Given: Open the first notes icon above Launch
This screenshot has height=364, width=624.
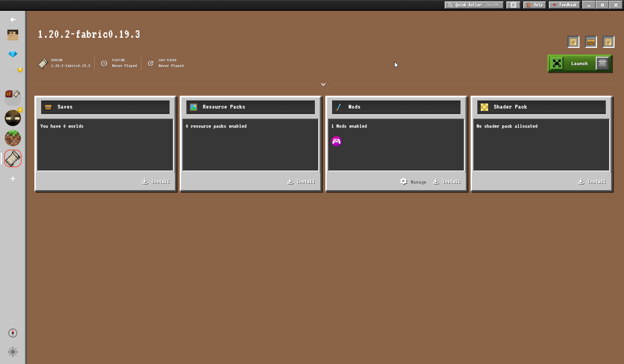Looking at the screenshot, I should pyautogui.click(x=573, y=42).
